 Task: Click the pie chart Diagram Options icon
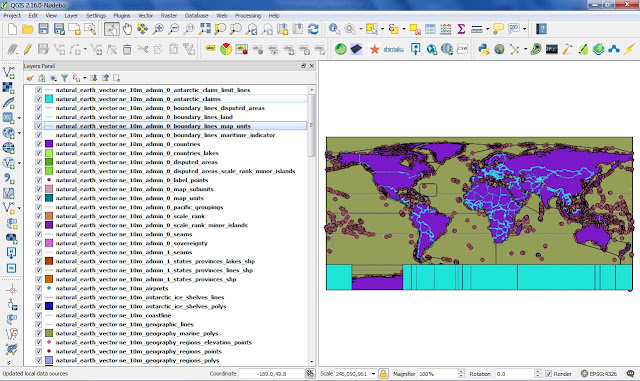coord(226,49)
